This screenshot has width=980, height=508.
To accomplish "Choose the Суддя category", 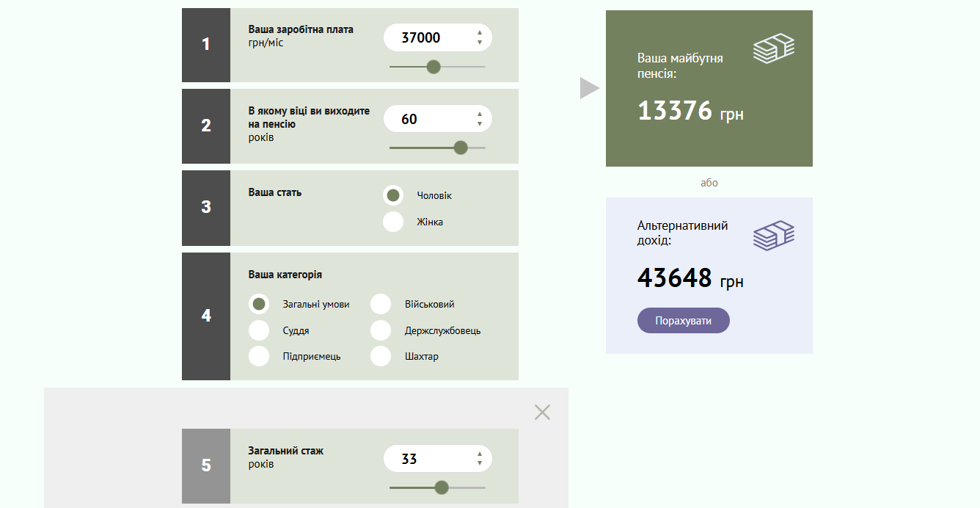I will 259,330.
